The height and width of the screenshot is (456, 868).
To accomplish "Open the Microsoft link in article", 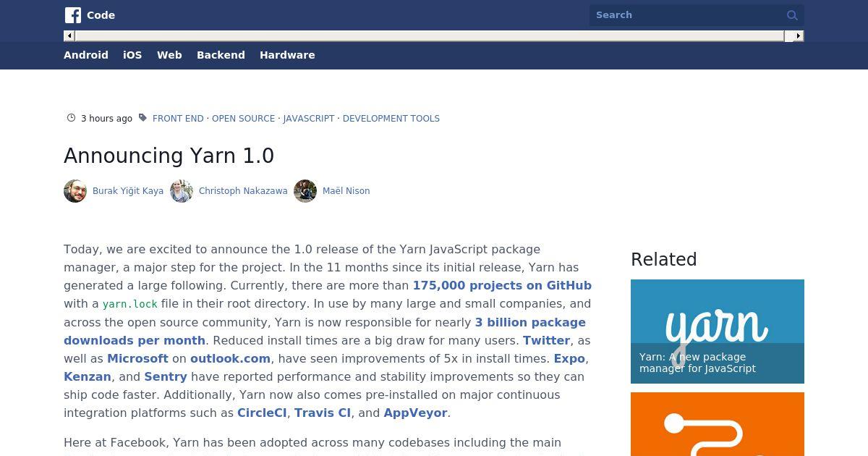I will click(137, 358).
